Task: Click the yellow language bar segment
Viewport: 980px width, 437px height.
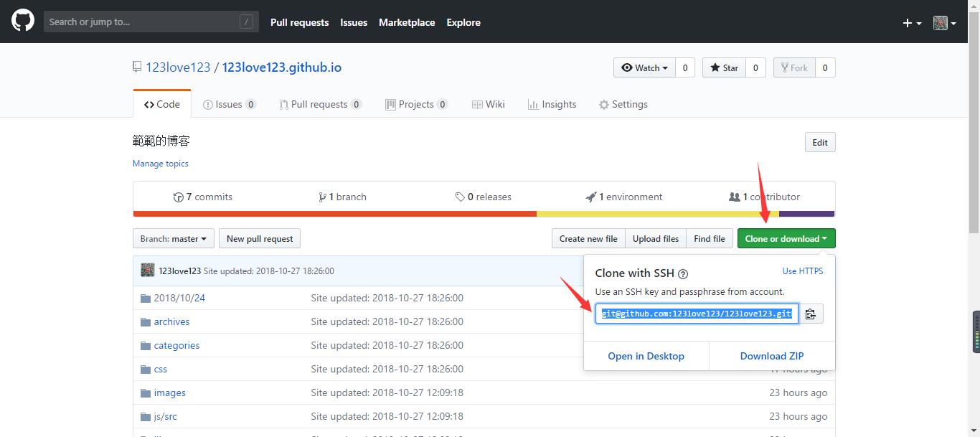Action: [x=658, y=214]
